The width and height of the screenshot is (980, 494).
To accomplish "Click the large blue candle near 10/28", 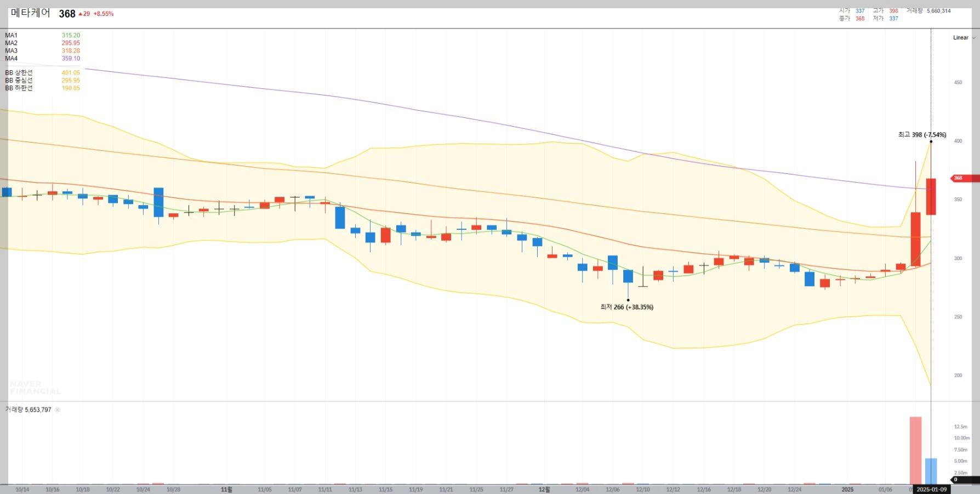I will tap(158, 202).
